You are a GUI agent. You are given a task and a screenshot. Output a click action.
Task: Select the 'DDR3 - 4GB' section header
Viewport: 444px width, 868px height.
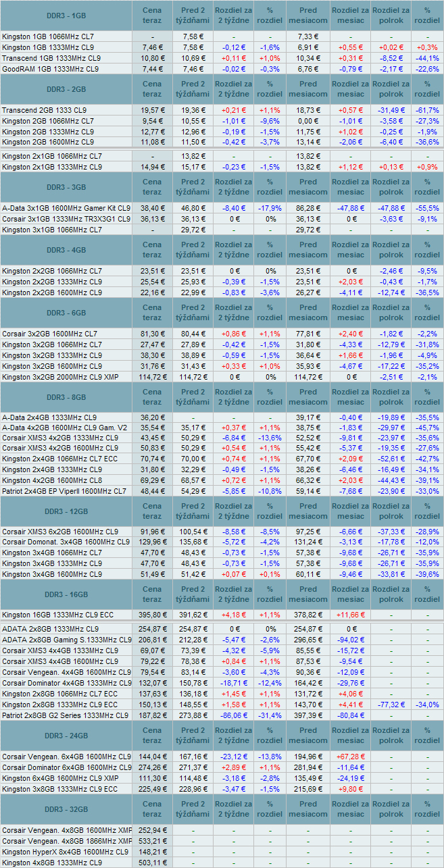click(x=66, y=250)
